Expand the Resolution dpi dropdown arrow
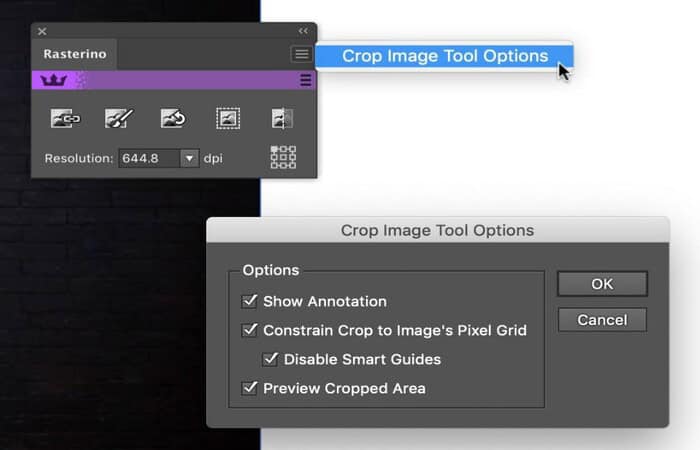Viewport: 700px width, 450px height. [189, 158]
